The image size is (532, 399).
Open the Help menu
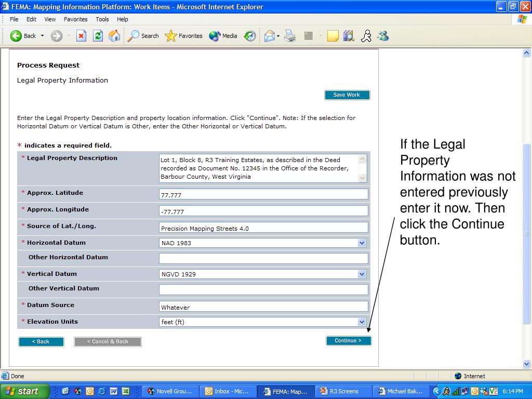pyautogui.click(x=123, y=19)
